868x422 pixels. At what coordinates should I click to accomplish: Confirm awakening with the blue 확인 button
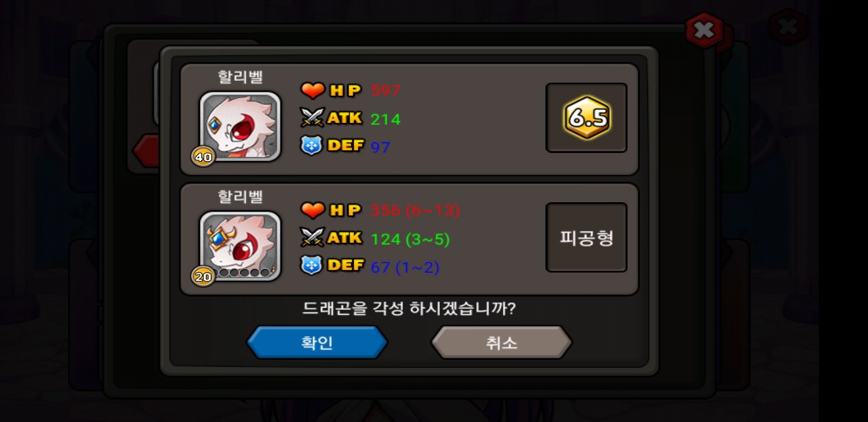pyautogui.click(x=317, y=342)
